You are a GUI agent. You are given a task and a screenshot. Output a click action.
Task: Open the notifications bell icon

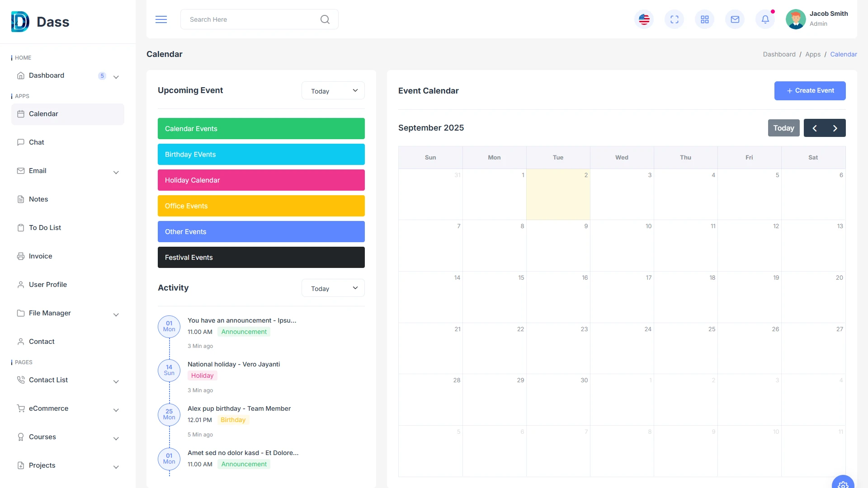pos(765,19)
